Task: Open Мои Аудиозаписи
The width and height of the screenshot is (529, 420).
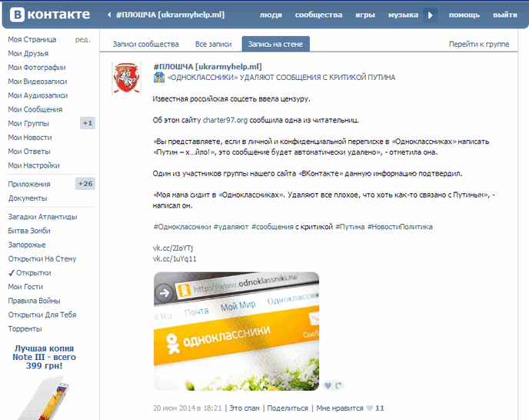Action: (38, 95)
